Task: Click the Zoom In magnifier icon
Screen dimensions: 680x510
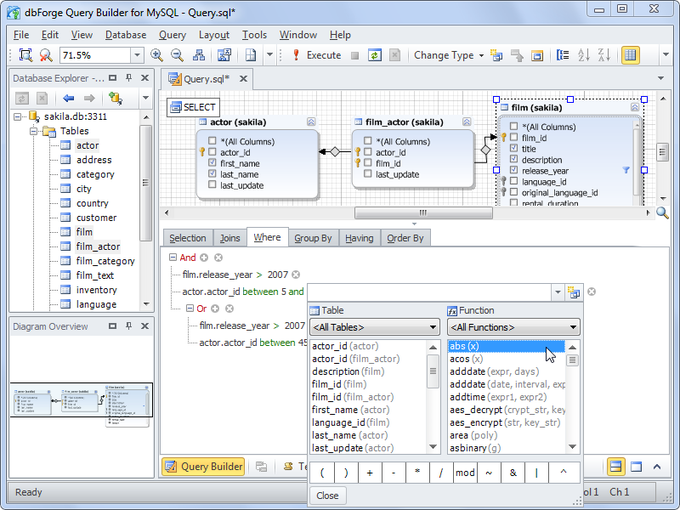Action: click(156, 55)
